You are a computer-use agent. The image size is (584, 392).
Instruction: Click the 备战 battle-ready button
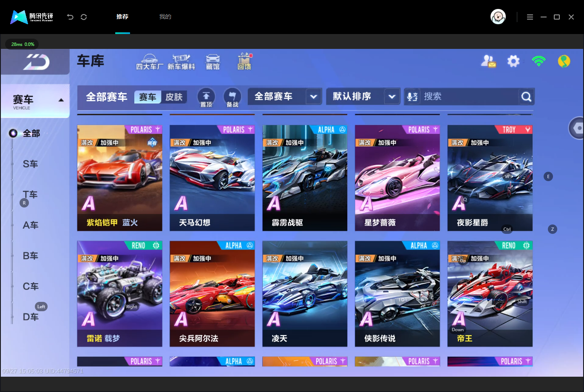coord(232,97)
